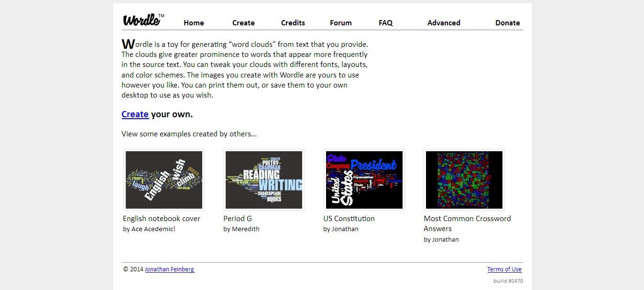Click 'by Jonathan' under Crossword Answers
The width and height of the screenshot is (644, 290).
tap(441, 240)
